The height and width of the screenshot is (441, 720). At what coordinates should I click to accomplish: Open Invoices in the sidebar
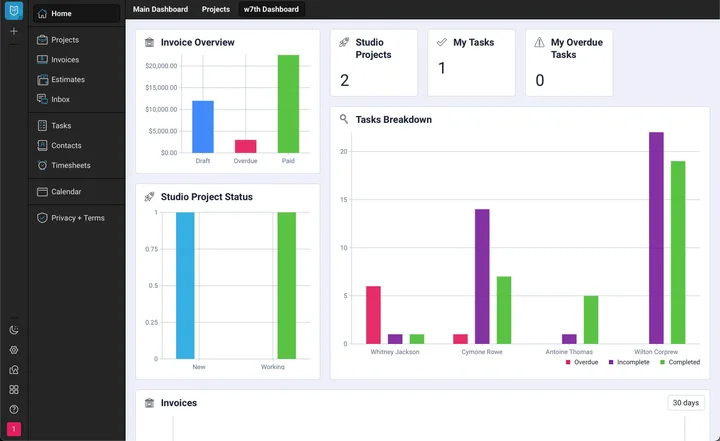[x=65, y=60]
